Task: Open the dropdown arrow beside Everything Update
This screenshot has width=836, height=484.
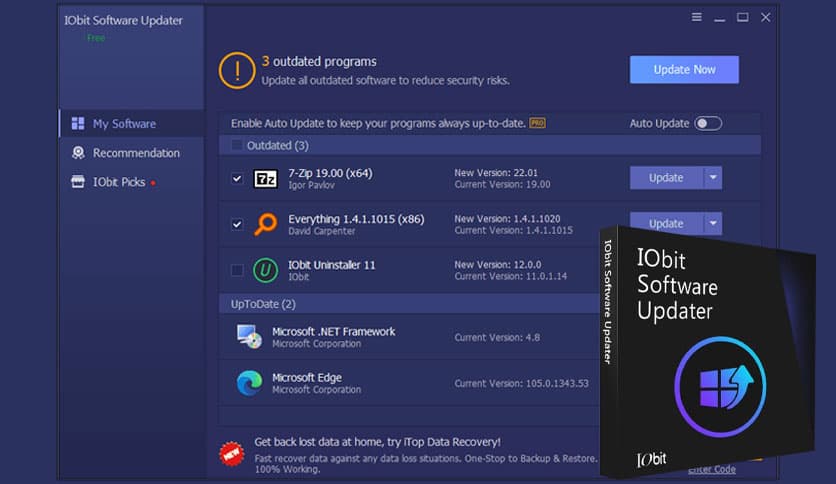Action: tap(713, 223)
